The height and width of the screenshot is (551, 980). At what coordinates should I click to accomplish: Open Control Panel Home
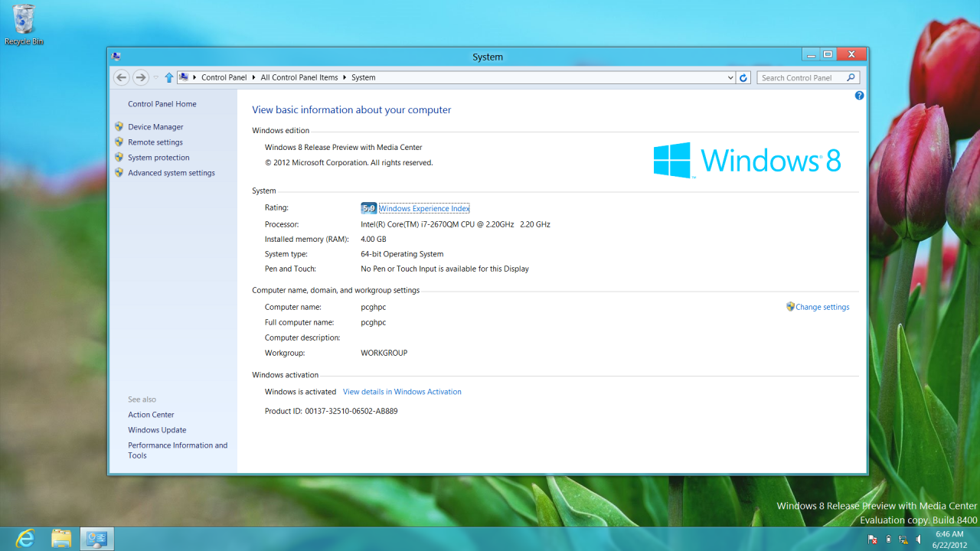click(162, 104)
